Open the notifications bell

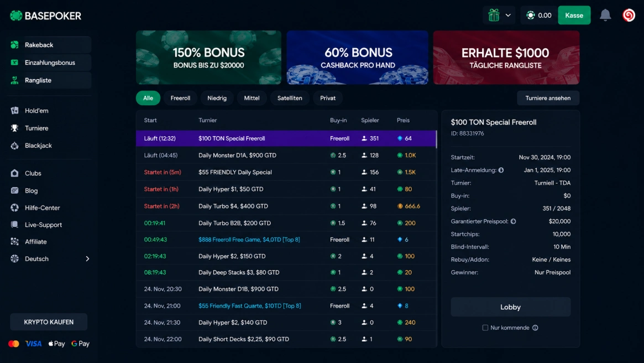[605, 15]
